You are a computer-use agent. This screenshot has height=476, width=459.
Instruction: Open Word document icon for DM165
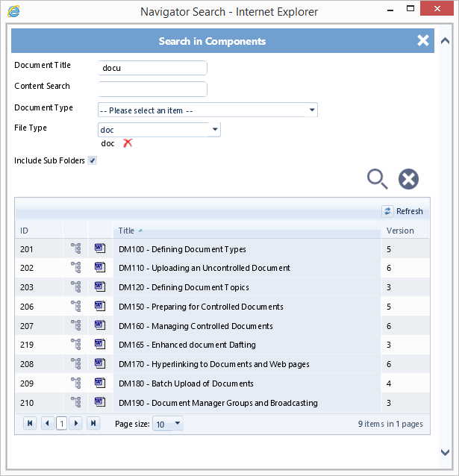tap(100, 344)
